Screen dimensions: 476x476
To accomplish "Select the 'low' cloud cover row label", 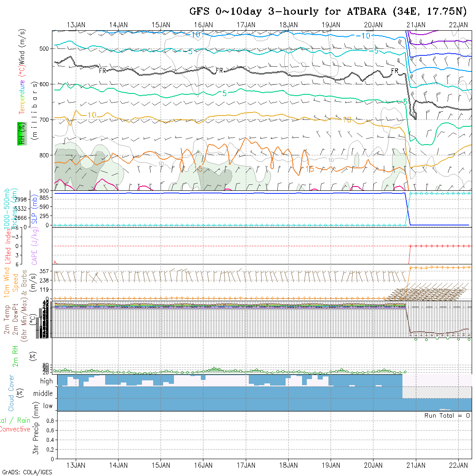I will click(x=48, y=406).
